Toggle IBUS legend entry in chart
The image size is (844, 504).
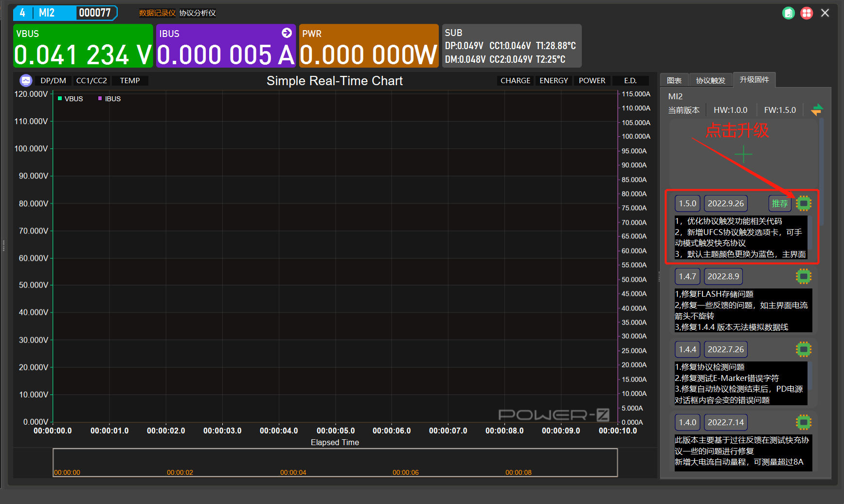[x=109, y=99]
